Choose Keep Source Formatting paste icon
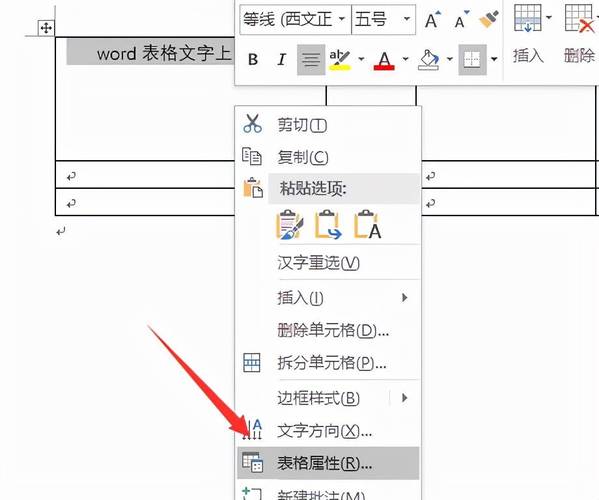 click(290, 225)
